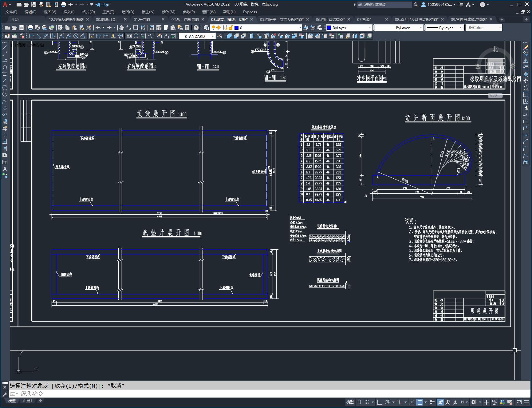Image resolution: width=532 pixels, height=408 pixels.
Task: Open Layer Properties Manager icon
Action: click(206, 28)
